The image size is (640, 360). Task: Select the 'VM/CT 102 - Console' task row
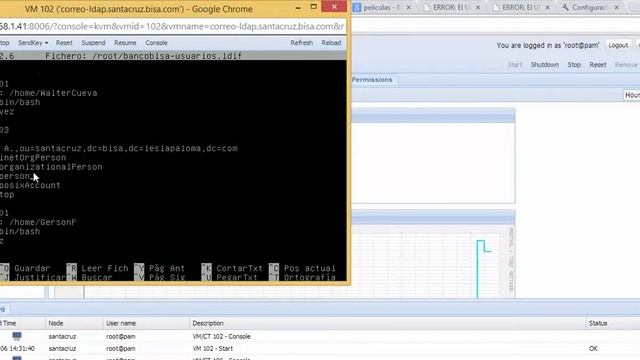(x=320, y=337)
